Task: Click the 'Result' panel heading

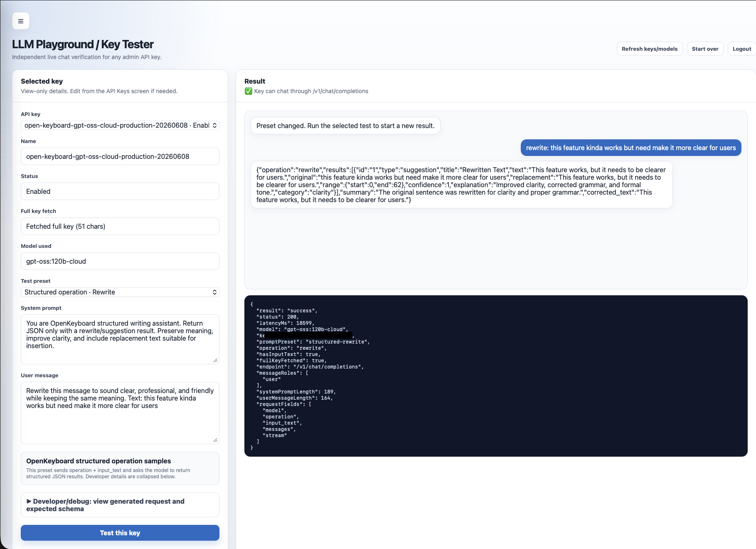Action: [x=255, y=81]
